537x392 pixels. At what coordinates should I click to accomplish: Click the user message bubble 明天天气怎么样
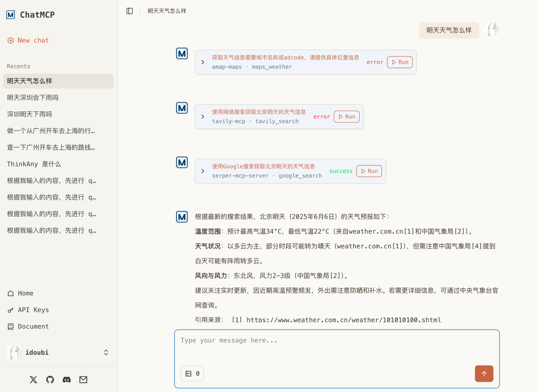click(449, 30)
